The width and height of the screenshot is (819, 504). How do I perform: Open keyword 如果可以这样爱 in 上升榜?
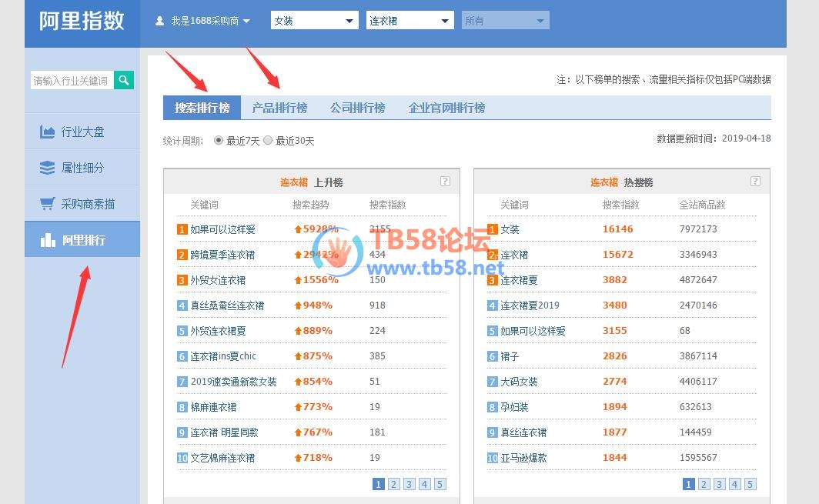coord(222,229)
